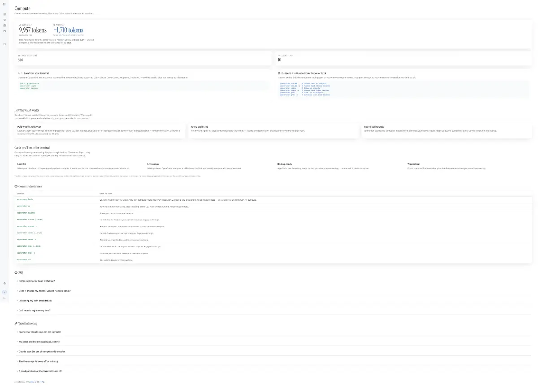Click the 'Backup ready' card title
Viewport: 538px width, 392px height.
pos(285,164)
